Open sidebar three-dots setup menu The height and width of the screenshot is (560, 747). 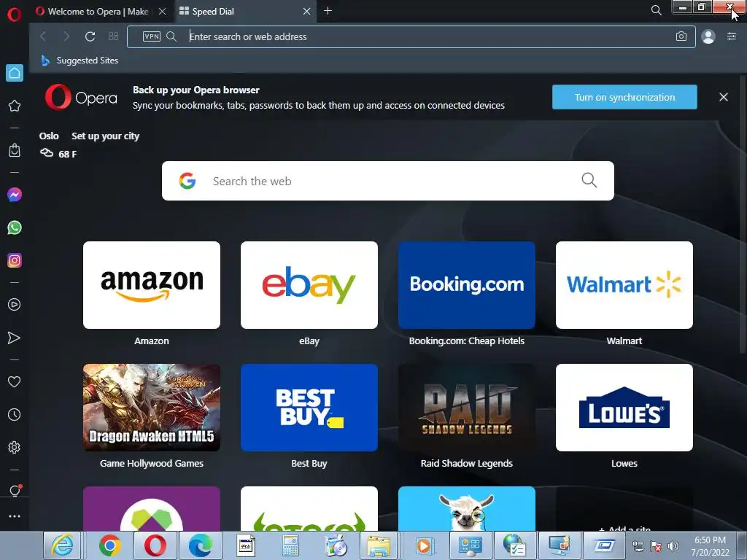[15, 516]
